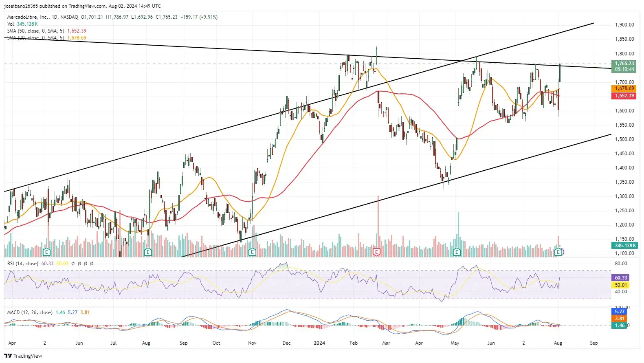644x363 pixels.
Task: Click the RSI (14, close) indicator legend
Action: pos(23,264)
